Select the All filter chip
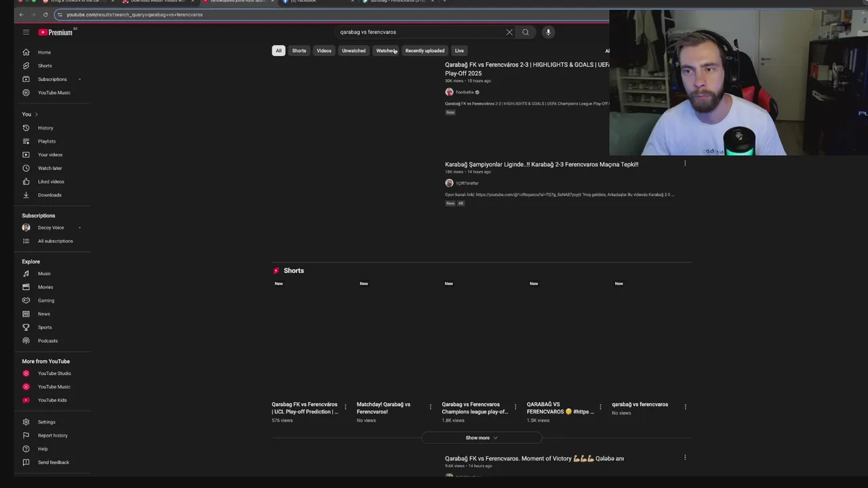Viewport: 868px width, 488px height. pyautogui.click(x=278, y=51)
